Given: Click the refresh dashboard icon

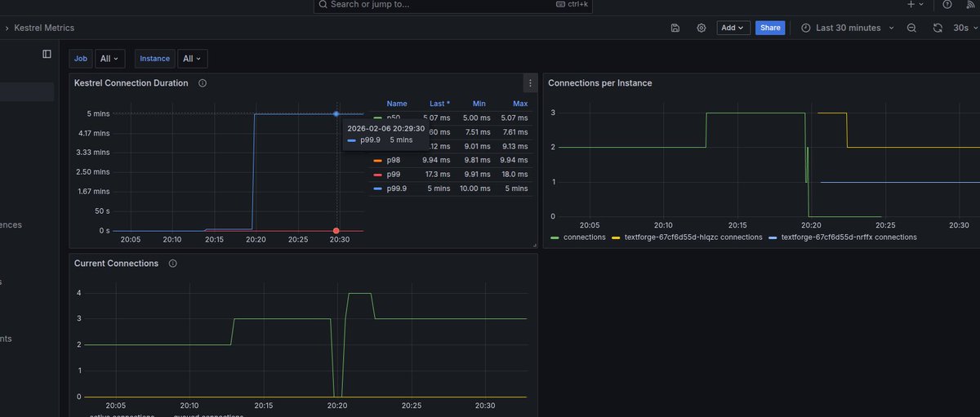Looking at the screenshot, I should [x=938, y=28].
